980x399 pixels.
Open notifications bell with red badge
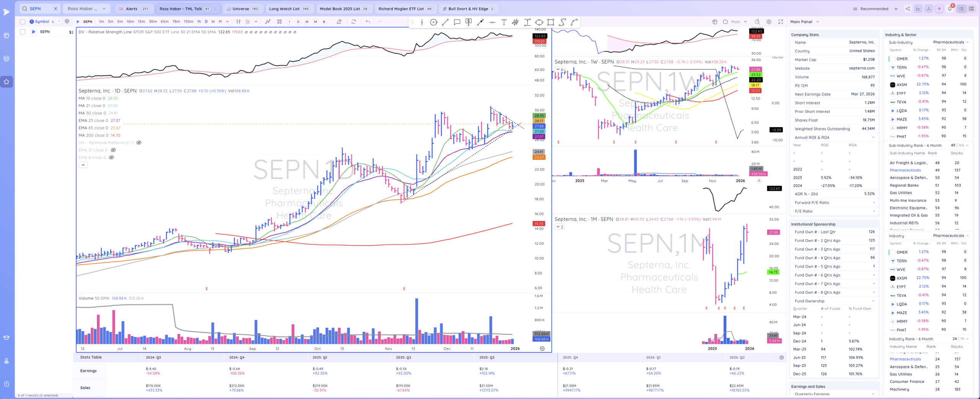tap(950, 8)
